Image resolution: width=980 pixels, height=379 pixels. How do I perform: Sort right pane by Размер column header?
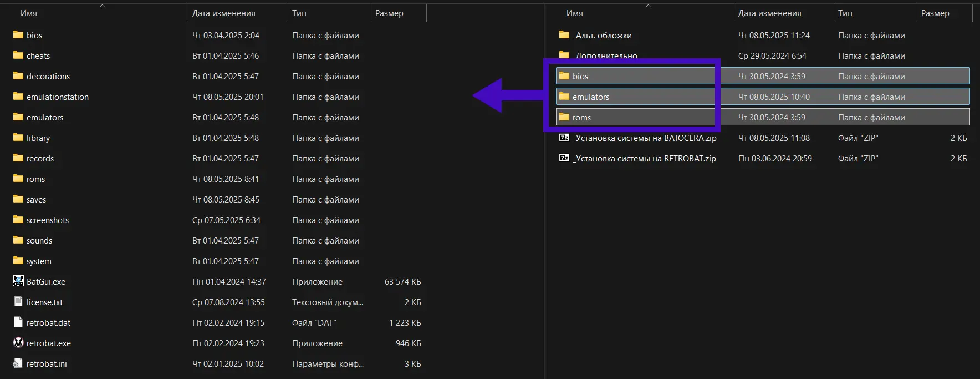[935, 13]
